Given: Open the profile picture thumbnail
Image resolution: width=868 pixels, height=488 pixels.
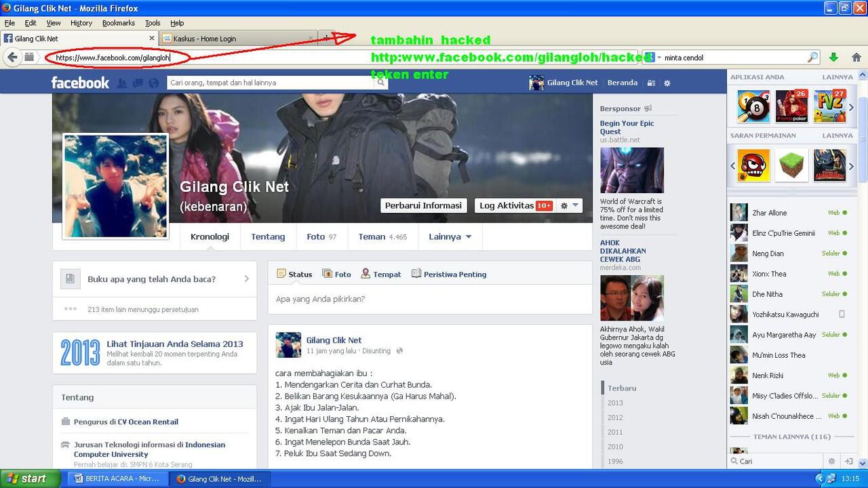Looking at the screenshot, I should coord(115,186).
